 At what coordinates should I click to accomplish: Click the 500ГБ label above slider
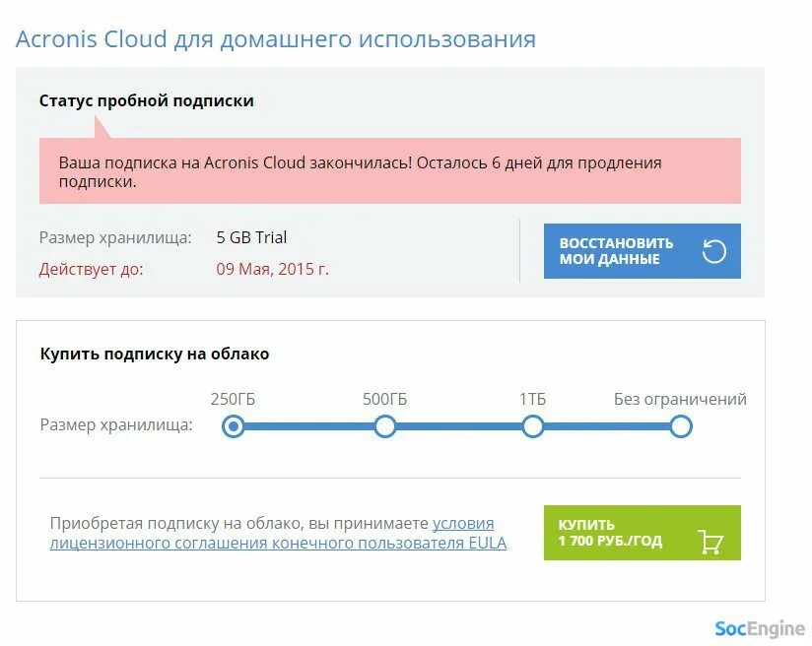(384, 399)
